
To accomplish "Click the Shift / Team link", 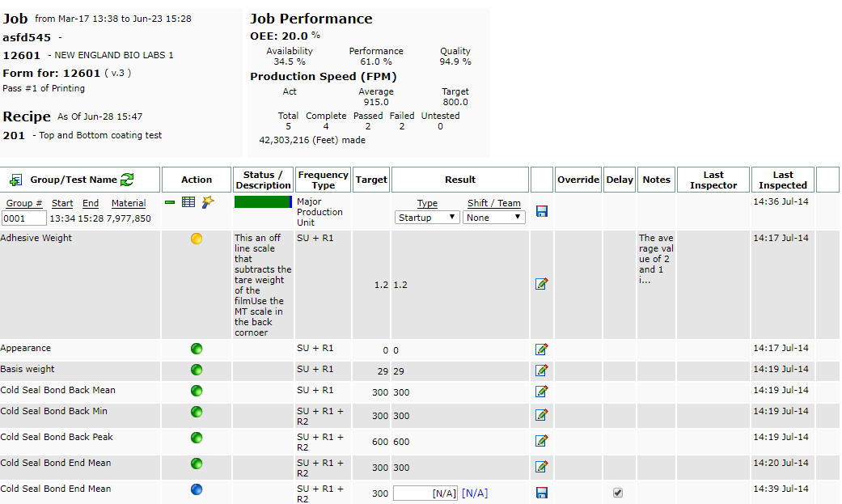I will 494,203.
